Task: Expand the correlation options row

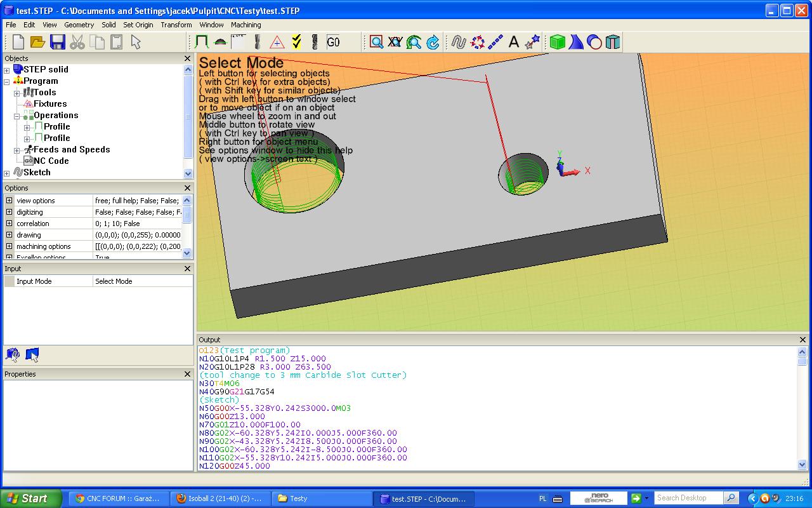Action: click(9, 224)
